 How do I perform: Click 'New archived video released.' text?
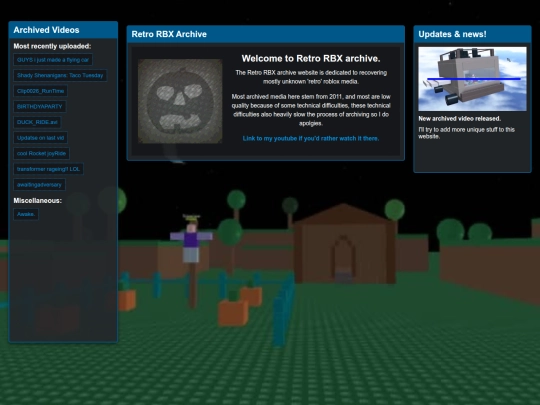tap(459, 118)
